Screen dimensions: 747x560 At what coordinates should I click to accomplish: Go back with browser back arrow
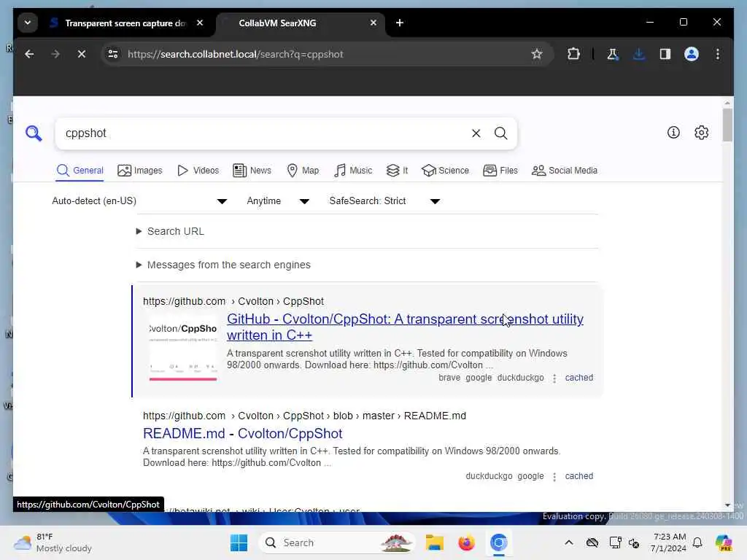coord(29,54)
